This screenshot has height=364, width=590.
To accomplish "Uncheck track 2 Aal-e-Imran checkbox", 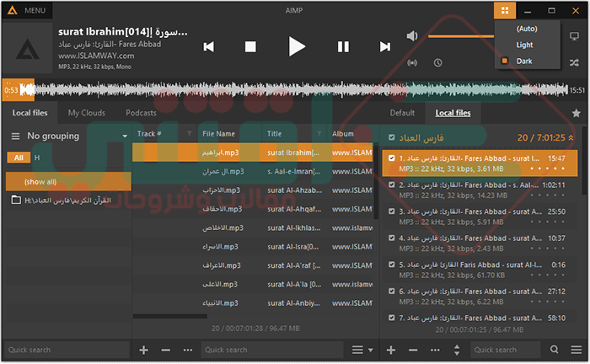I will pos(392,185).
